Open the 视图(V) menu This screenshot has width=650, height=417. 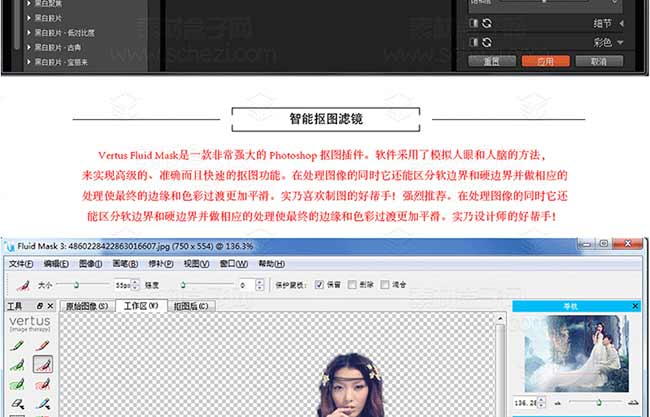196,264
